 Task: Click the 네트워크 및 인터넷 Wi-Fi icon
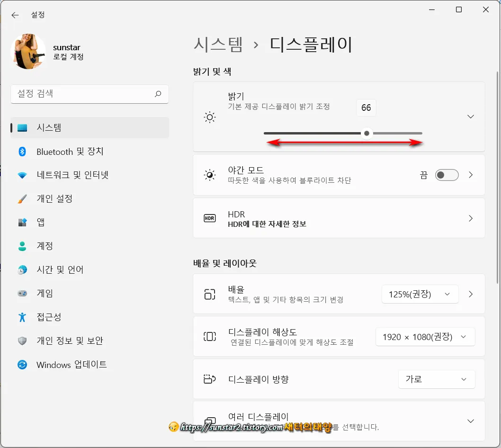22,175
